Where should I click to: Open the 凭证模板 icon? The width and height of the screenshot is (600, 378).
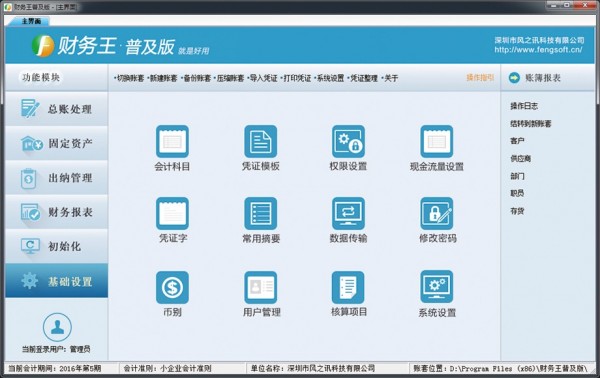click(261, 141)
